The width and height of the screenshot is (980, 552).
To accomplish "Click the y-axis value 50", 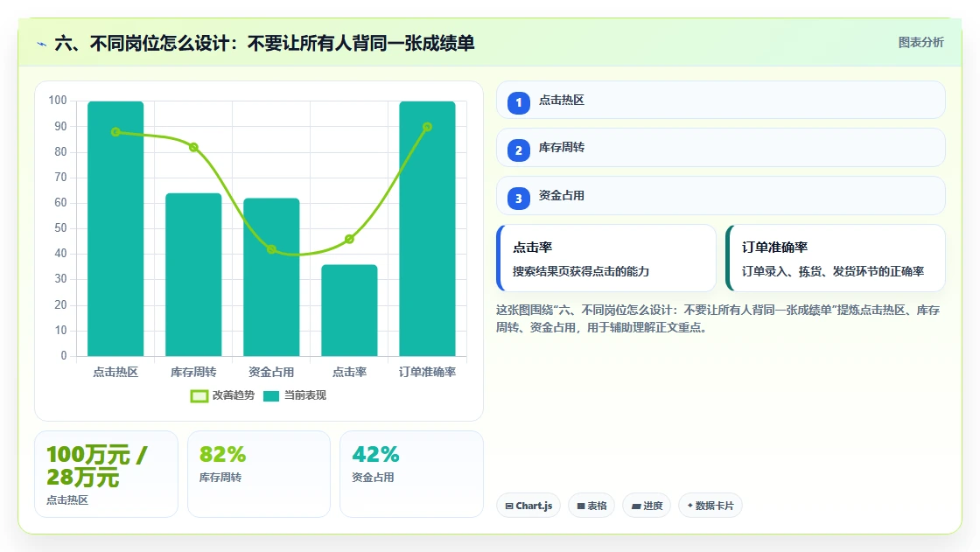I will (60, 227).
